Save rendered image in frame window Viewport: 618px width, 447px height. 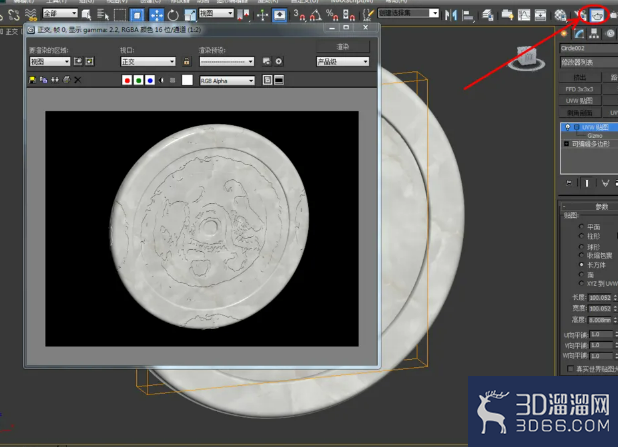(x=32, y=80)
